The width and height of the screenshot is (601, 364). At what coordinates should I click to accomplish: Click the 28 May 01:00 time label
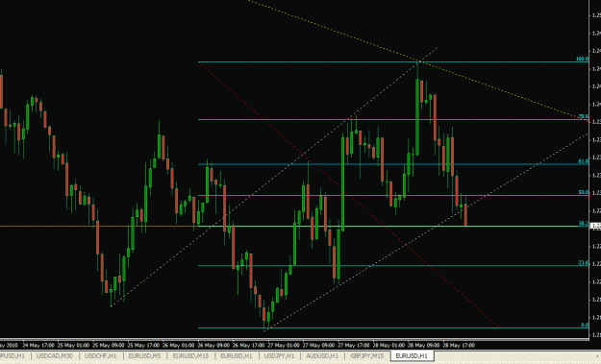click(x=388, y=345)
